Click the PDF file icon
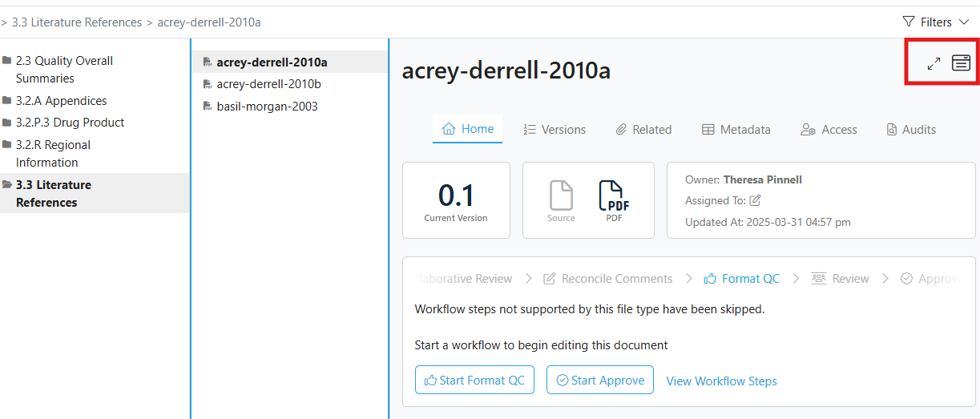 coord(614,199)
